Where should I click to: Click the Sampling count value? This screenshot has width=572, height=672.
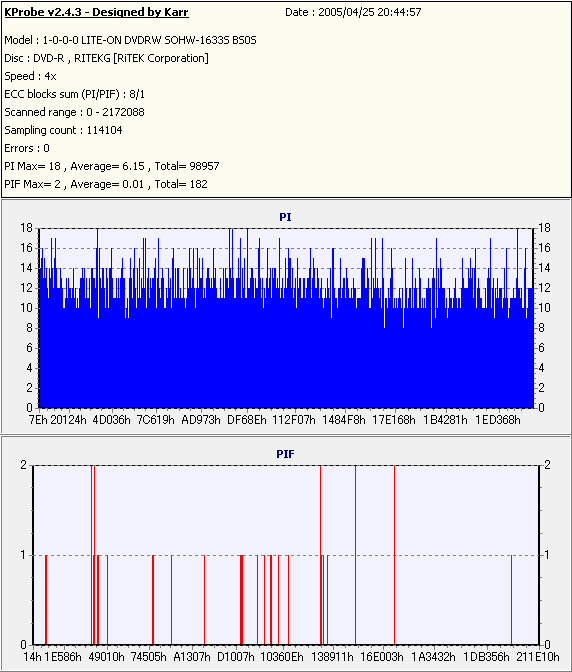(x=104, y=130)
